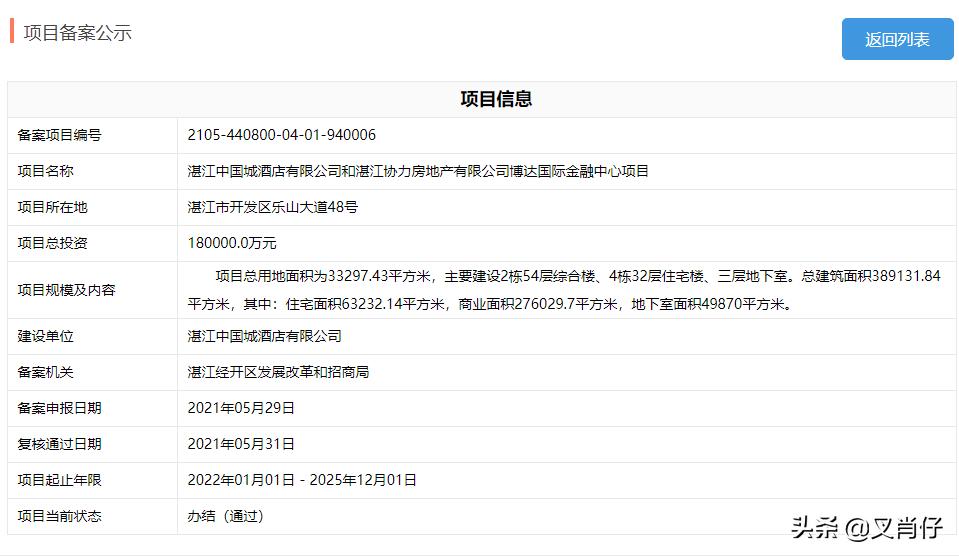959x556 pixels.
Task: Select the 备案项目编号 label
Action: 59,135
